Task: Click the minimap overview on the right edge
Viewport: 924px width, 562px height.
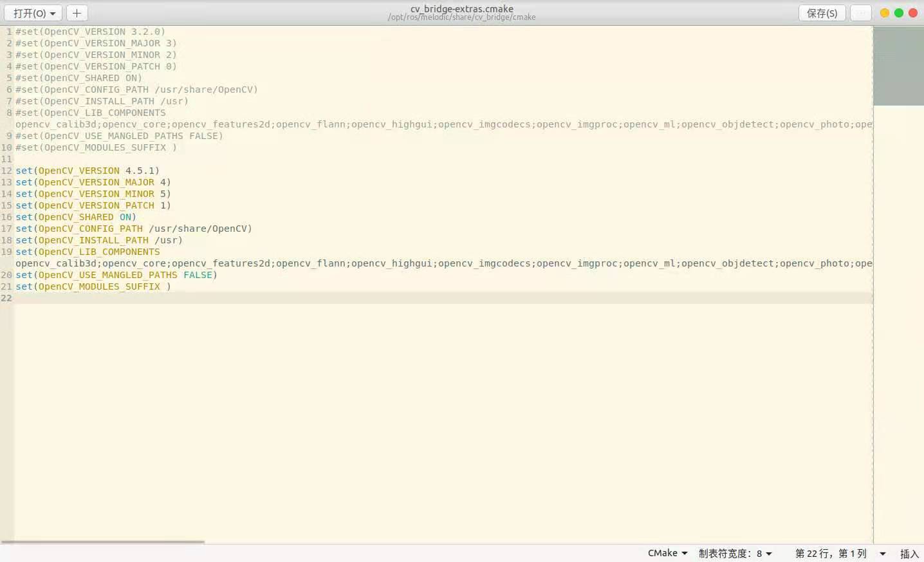Action: point(898,64)
